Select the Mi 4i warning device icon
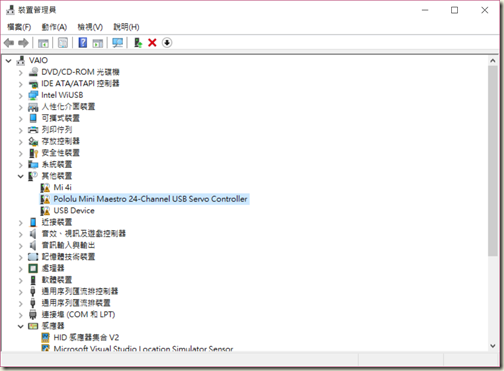This screenshot has width=504, height=371. [45, 188]
